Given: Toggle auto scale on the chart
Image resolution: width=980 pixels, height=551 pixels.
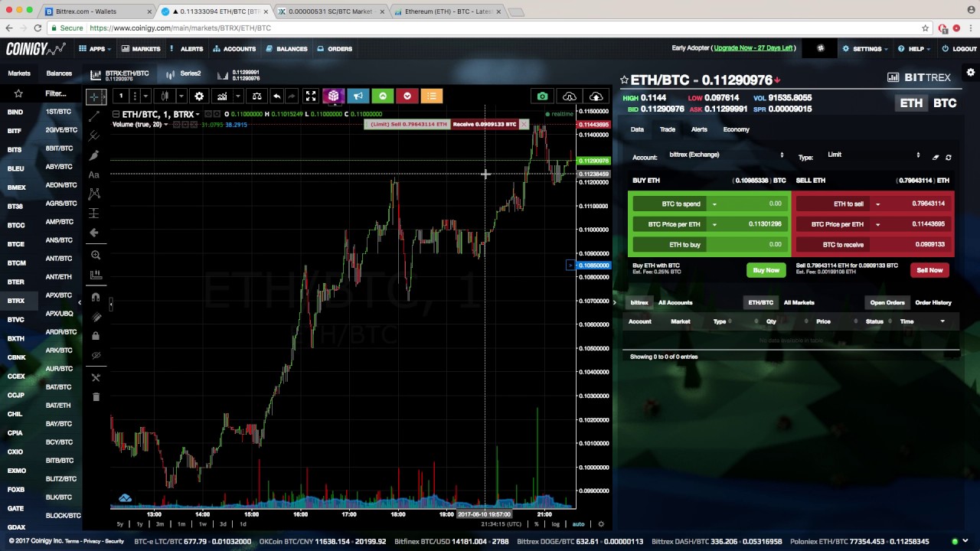Looking at the screenshot, I should point(578,524).
